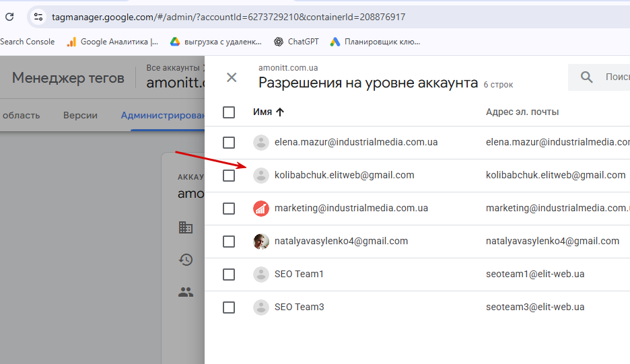The image size is (630, 364).
Task: Switch to the Версии tab
Action: [80, 115]
